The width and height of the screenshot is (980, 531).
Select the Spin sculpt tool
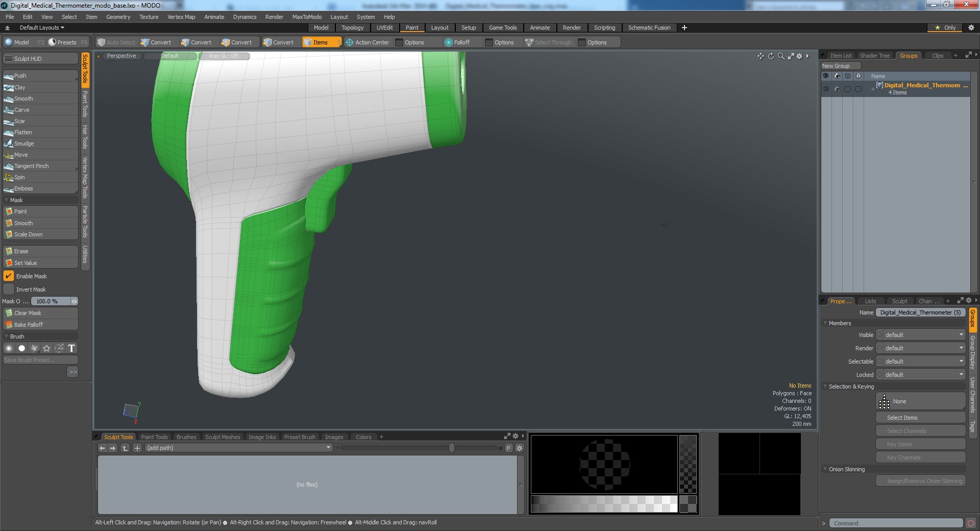point(40,177)
